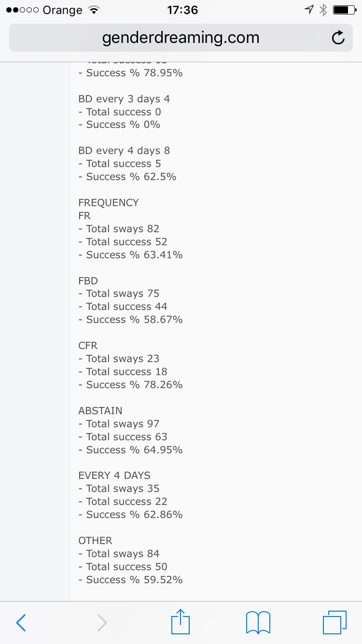Viewport: 362px width, 644px height.
Task: Tap the battery icon in status bar
Action: (344, 10)
